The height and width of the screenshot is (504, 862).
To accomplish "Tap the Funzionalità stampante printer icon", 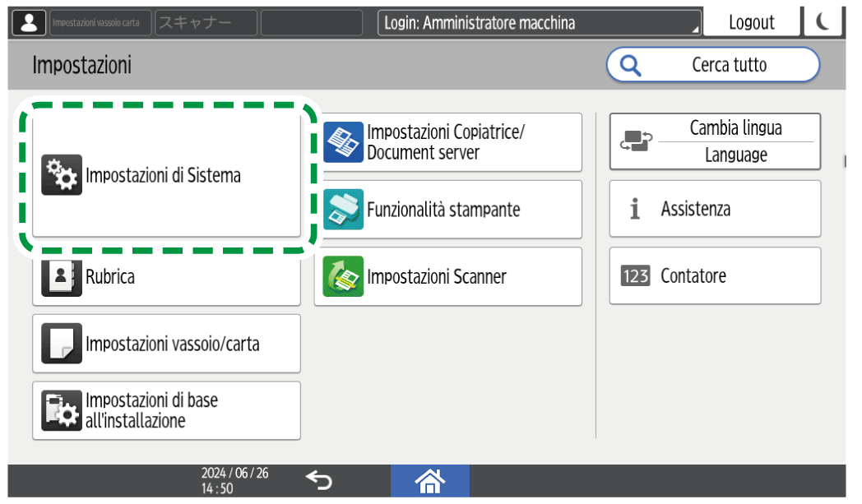I will click(x=343, y=210).
